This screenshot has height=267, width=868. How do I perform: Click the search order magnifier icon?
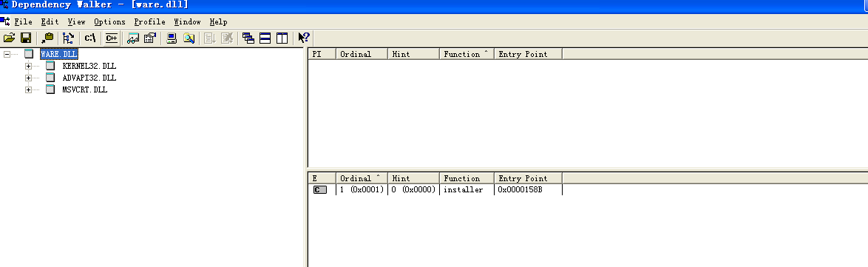tap(189, 38)
